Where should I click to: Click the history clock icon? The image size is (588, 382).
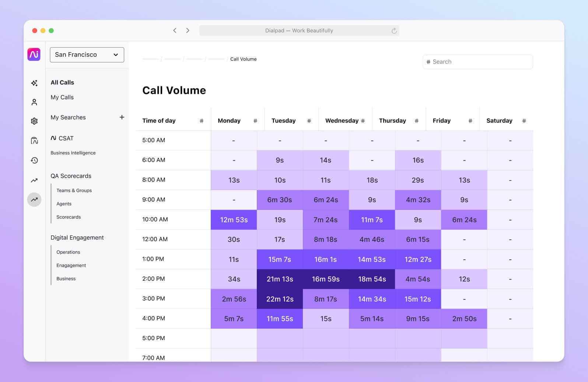tap(34, 160)
